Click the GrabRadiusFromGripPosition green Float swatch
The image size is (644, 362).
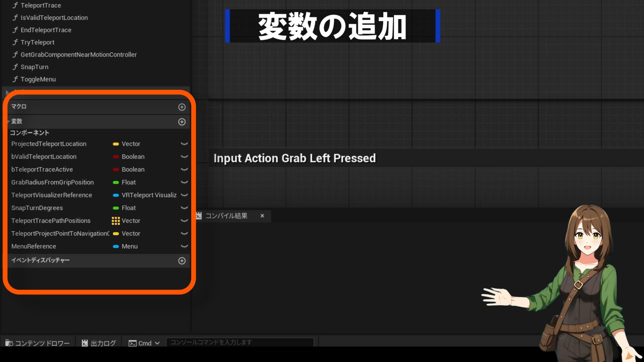coord(116,182)
